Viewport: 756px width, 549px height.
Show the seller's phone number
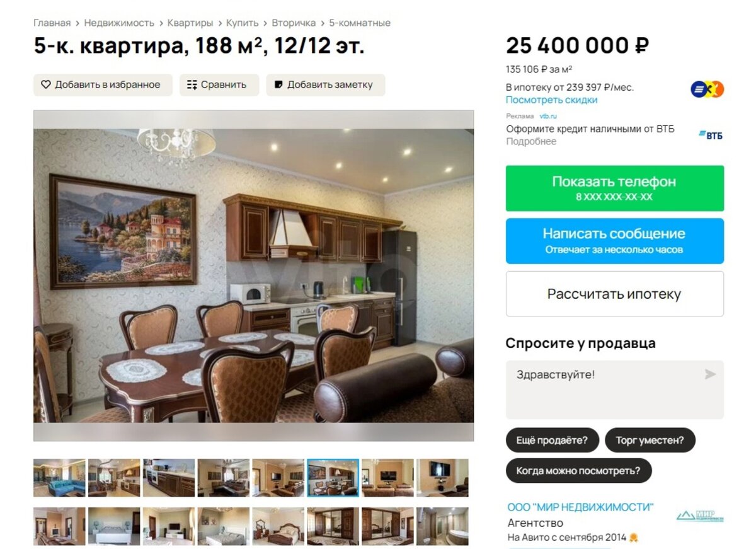615,188
